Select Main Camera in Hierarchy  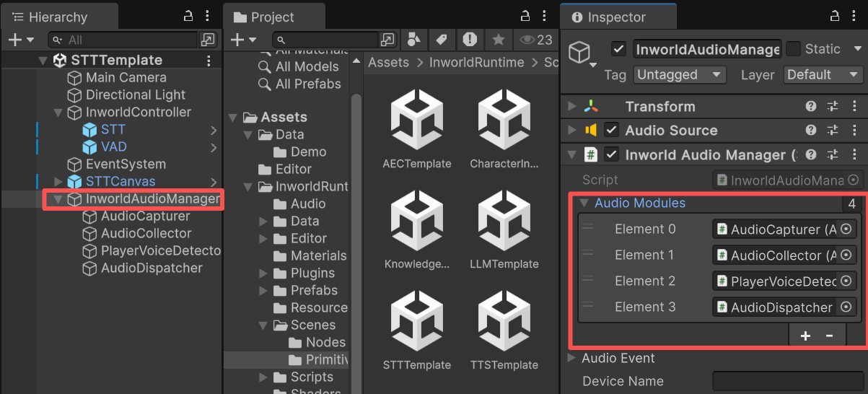(x=126, y=77)
